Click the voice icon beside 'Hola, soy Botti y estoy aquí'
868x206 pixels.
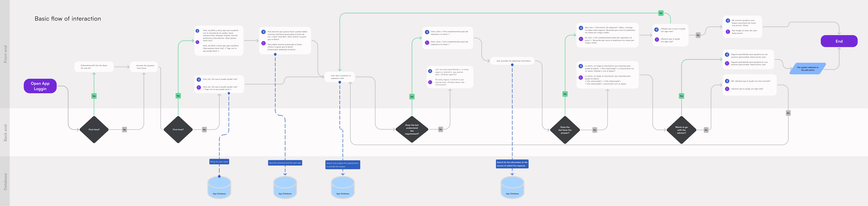coord(197,31)
